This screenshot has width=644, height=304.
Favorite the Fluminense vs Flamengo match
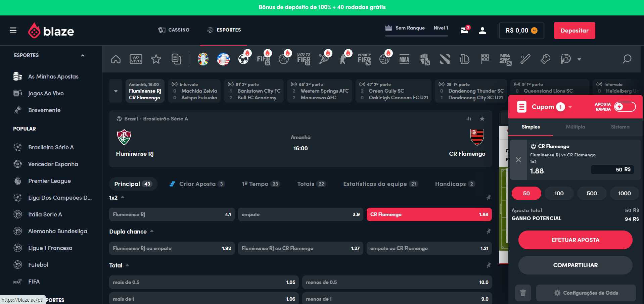[x=482, y=119]
